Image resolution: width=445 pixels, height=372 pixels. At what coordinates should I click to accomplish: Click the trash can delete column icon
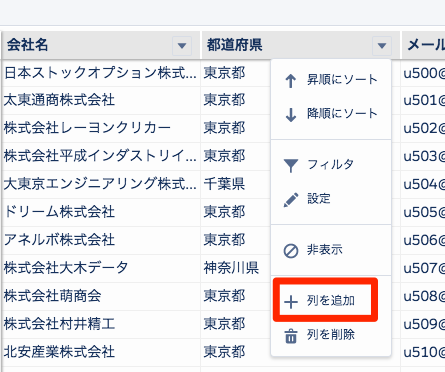[x=291, y=336]
